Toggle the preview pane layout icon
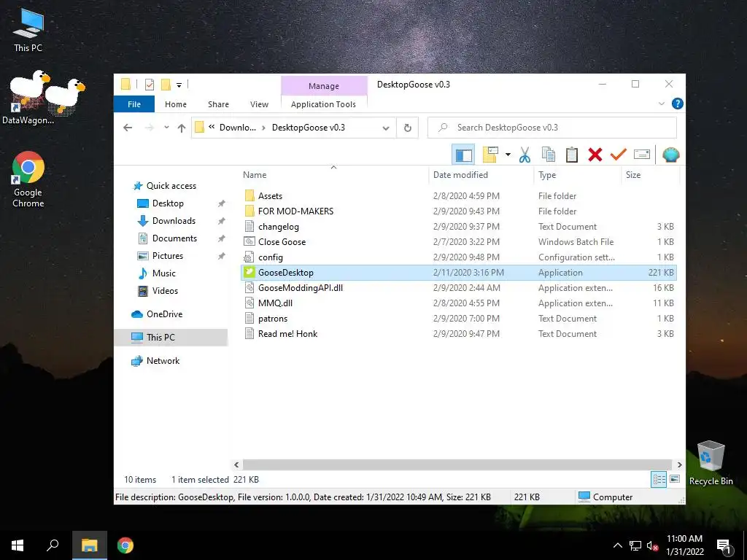 pos(463,155)
